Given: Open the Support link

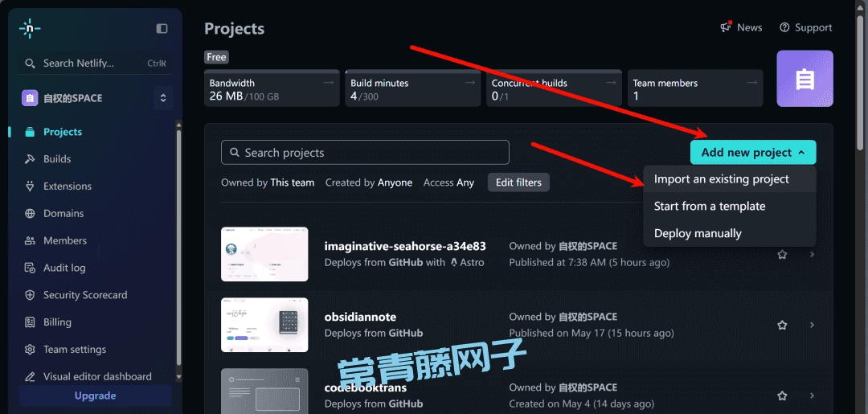Looking at the screenshot, I should [x=805, y=27].
